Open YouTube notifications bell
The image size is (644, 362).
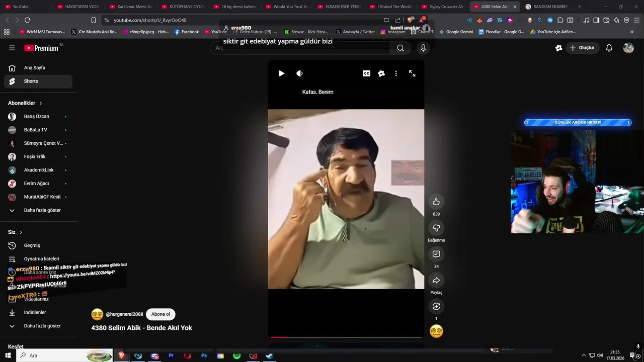pyautogui.click(x=609, y=48)
